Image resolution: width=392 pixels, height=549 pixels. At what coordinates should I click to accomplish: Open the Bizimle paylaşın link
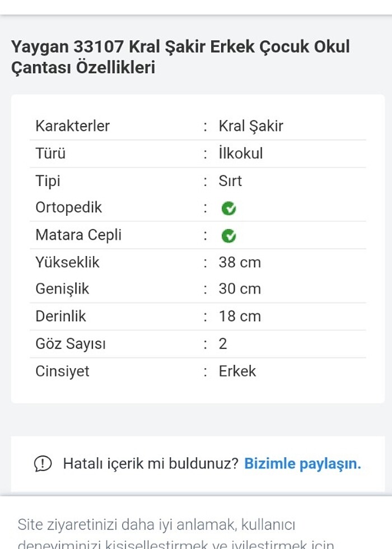pos(302,463)
